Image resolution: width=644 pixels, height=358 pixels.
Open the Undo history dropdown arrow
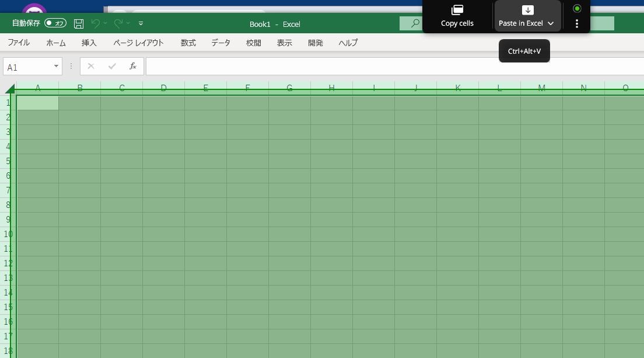(105, 23)
